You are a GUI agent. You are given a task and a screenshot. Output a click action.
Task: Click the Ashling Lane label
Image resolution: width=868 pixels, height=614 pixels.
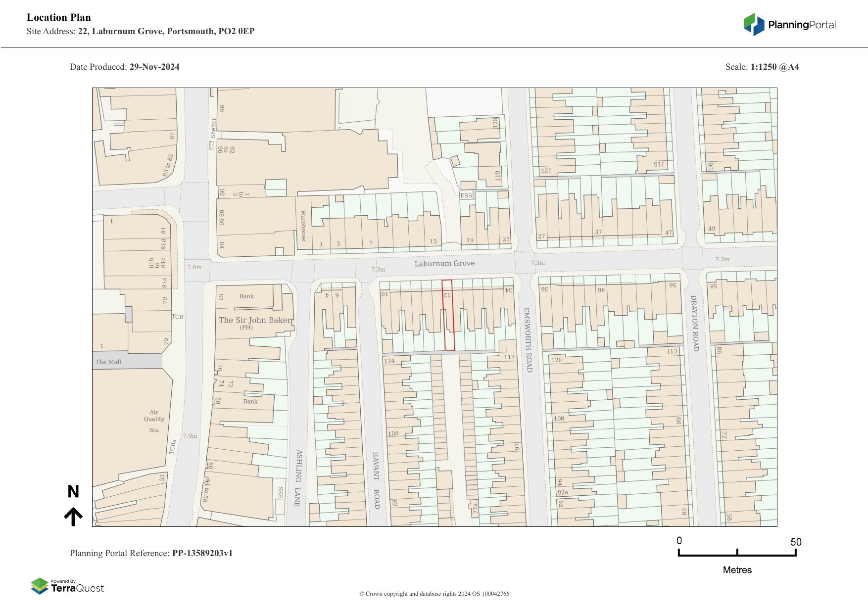click(298, 477)
